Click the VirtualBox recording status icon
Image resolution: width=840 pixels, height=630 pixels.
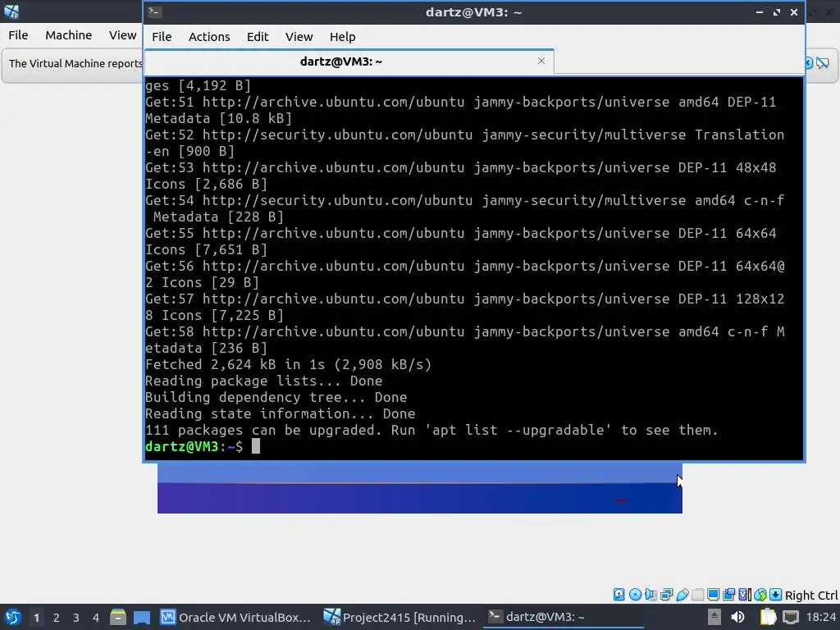point(729,594)
